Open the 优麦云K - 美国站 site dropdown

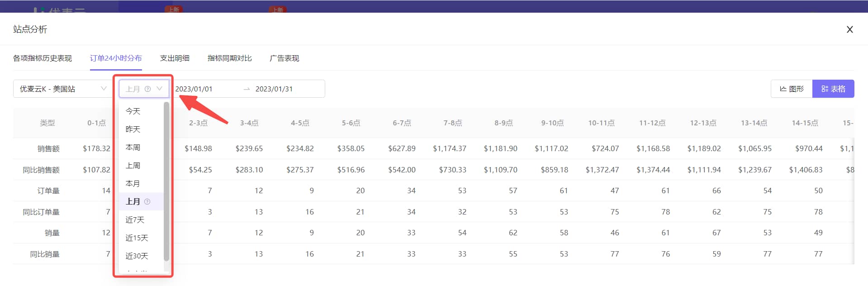[x=62, y=89]
